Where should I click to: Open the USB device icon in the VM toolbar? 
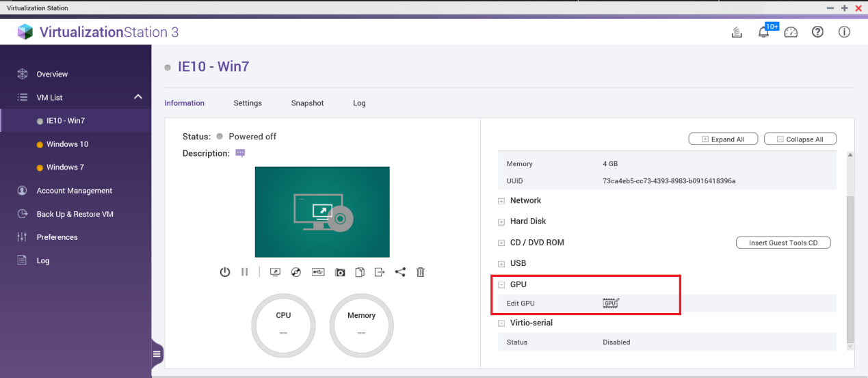click(318, 272)
